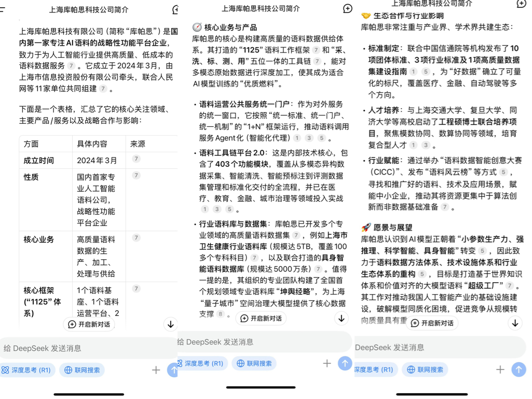
Task: Open citation 7 in 成立时间 table row
Action: pos(136,158)
